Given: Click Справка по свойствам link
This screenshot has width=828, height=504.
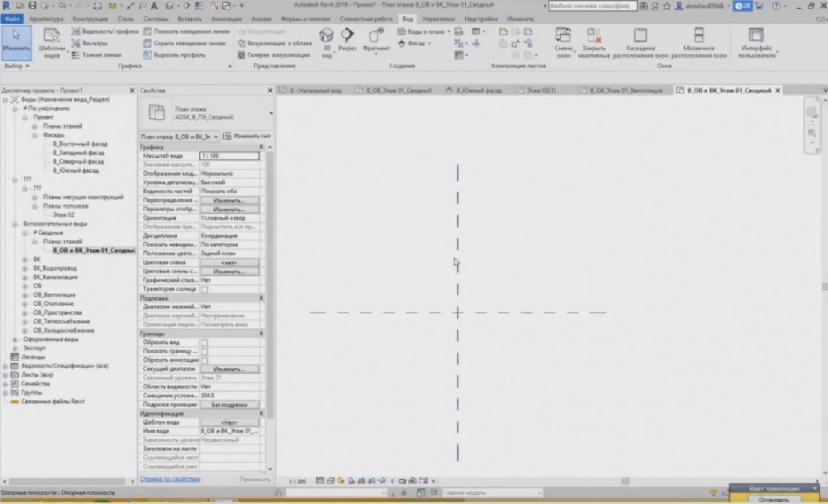Looking at the screenshot, I should pyautogui.click(x=170, y=479).
